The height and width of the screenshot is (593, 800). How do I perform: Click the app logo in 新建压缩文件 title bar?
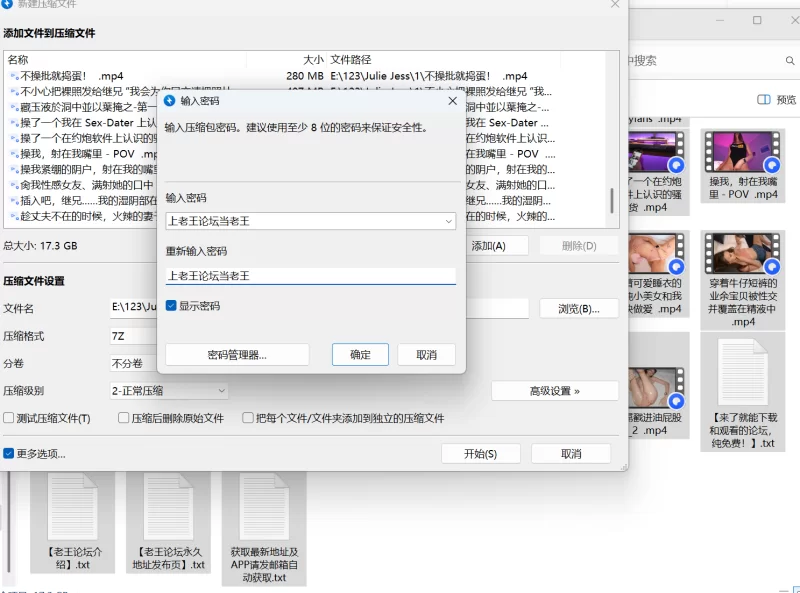[6, 4]
